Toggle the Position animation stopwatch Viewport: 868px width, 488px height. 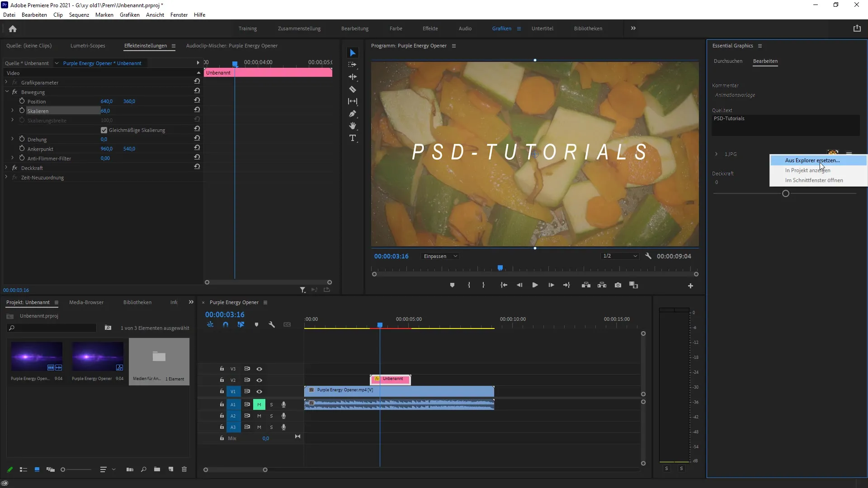tap(22, 101)
